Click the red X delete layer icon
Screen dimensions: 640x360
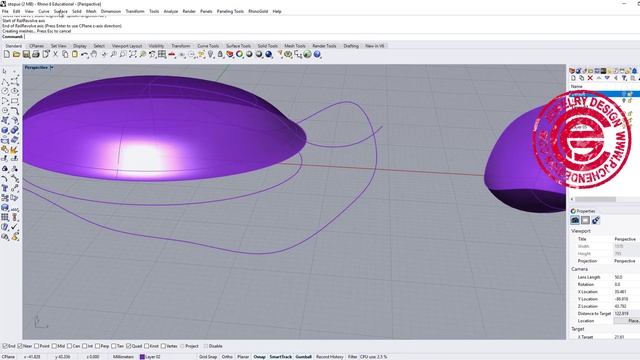[x=590, y=78]
